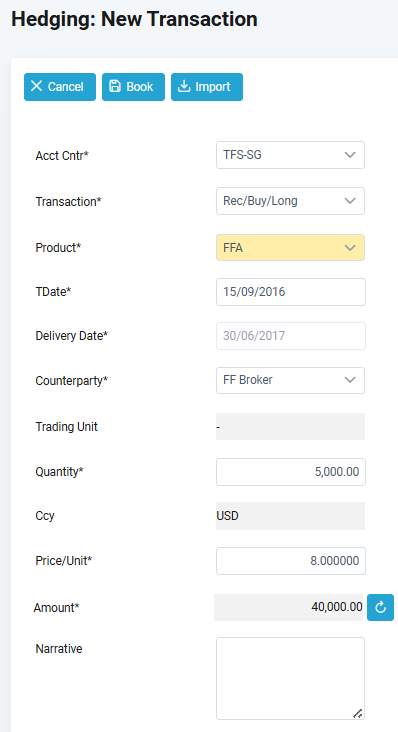Select the Acct Cntr TFS-SG combo box

click(290, 155)
